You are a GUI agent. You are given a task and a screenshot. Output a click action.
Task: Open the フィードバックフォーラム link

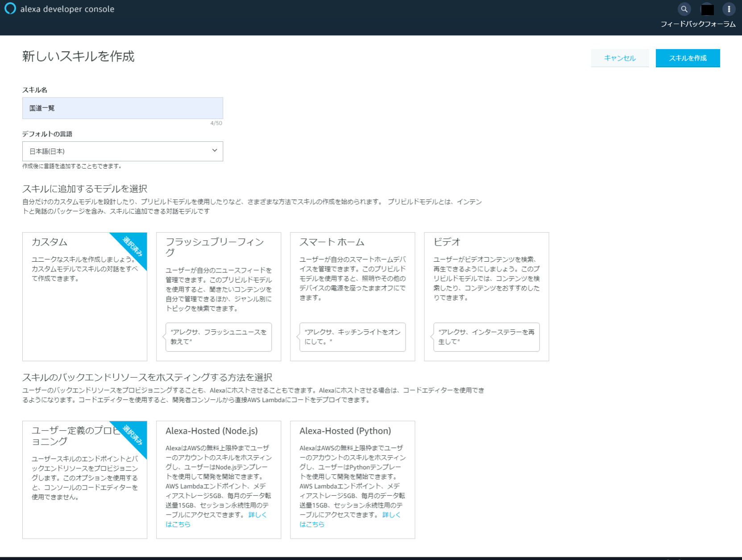point(698,24)
